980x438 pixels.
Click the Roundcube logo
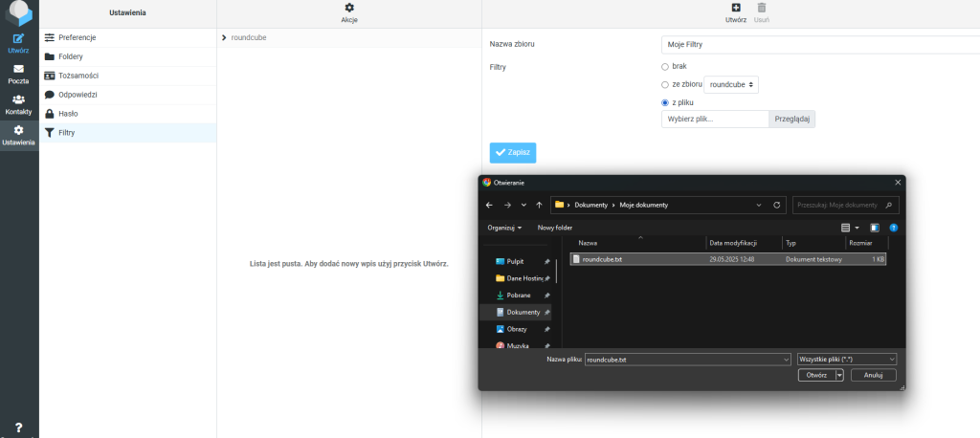tap(19, 12)
